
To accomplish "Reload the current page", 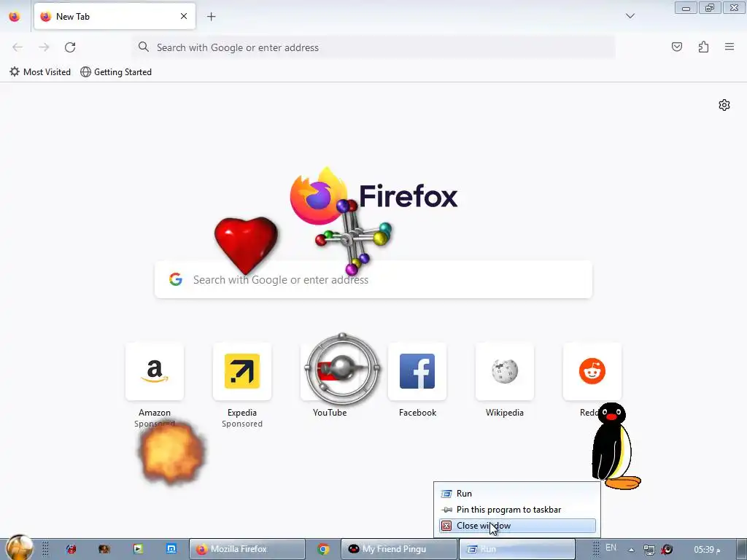I will (70, 47).
